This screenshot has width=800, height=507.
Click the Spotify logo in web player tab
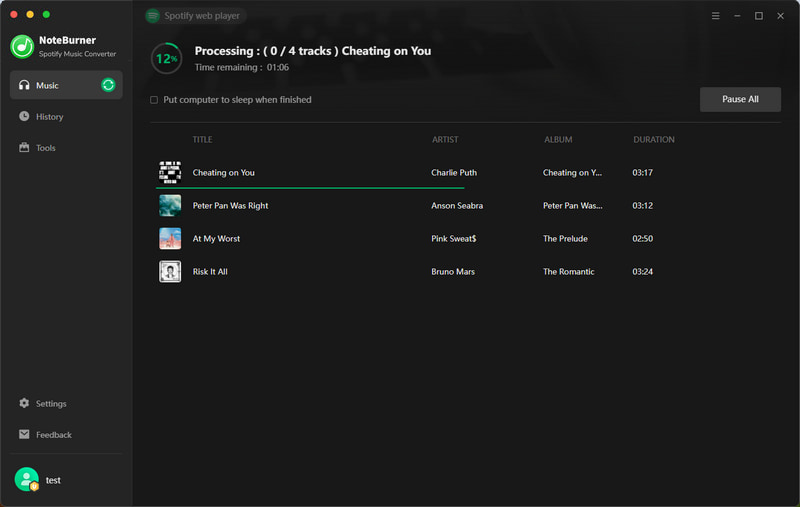point(153,16)
